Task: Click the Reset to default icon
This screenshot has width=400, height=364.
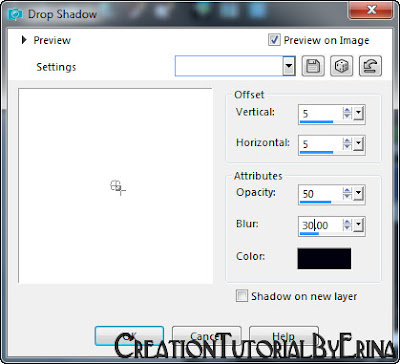Action: (370, 66)
